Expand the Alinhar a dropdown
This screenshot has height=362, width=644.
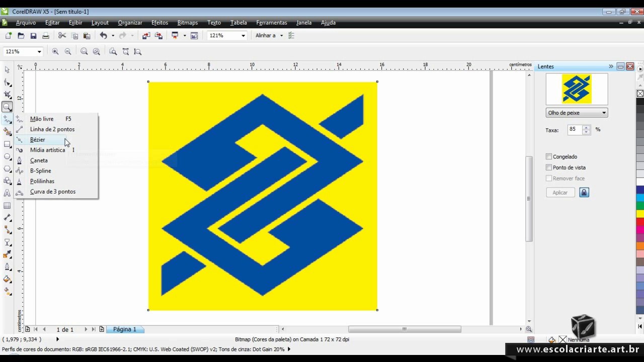click(281, 36)
